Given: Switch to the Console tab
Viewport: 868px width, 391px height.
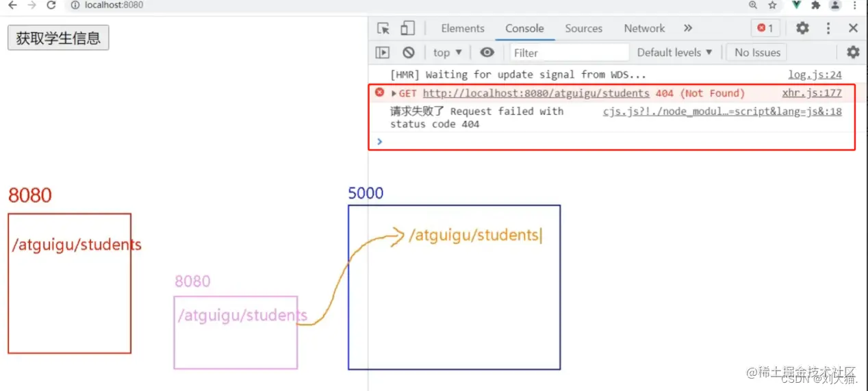Looking at the screenshot, I should [524, 28].
